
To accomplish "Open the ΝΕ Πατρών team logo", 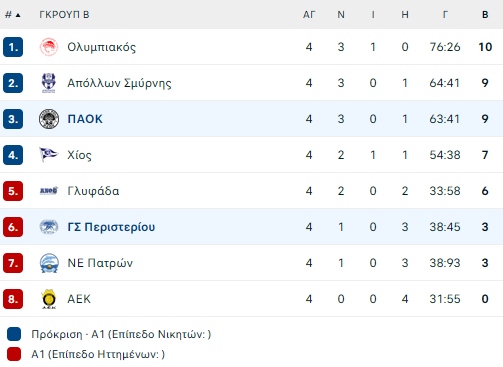I will [x=49, y=263].
